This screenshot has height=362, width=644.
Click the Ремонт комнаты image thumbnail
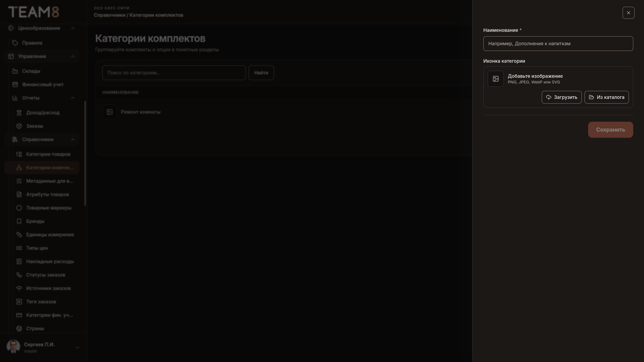[x=110, y=112]
